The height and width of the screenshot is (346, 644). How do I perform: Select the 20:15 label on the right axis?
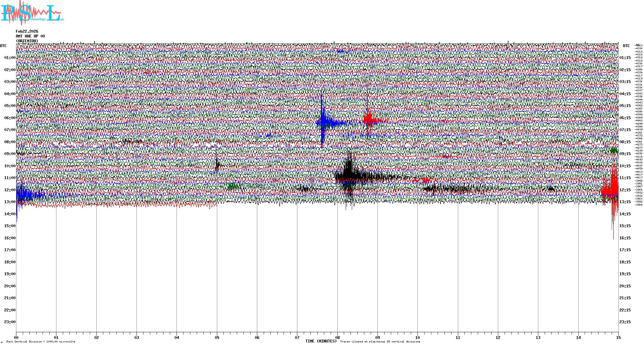point(625,286)
